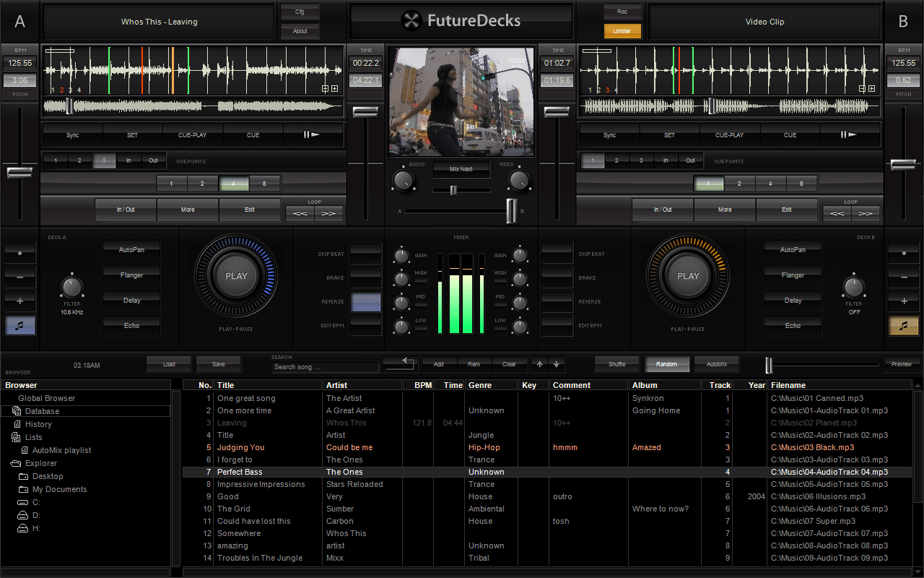
Task: Move playlist item up arrow
Action: click(x=540, y=364)
